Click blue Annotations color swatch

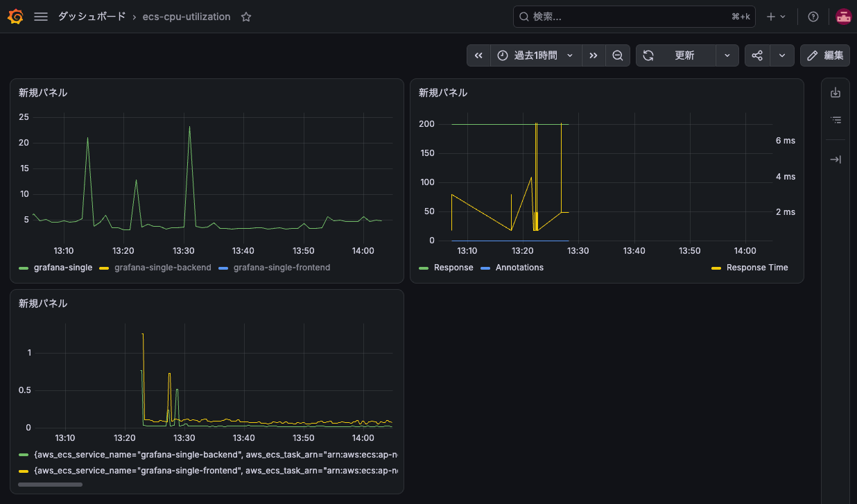click(x=485, y=268)
